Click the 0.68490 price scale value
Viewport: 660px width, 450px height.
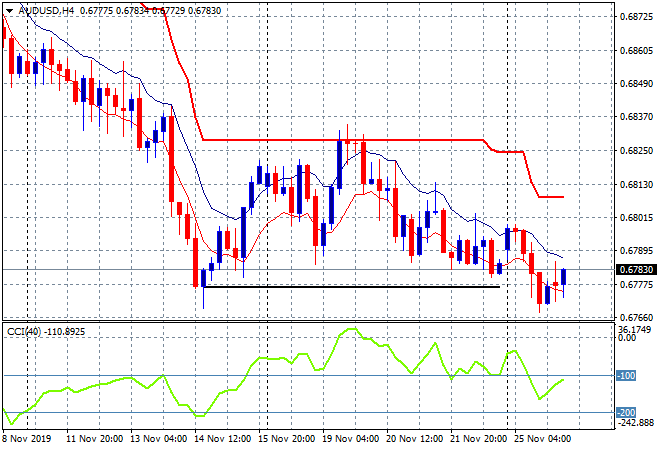[x=636, y=83]
